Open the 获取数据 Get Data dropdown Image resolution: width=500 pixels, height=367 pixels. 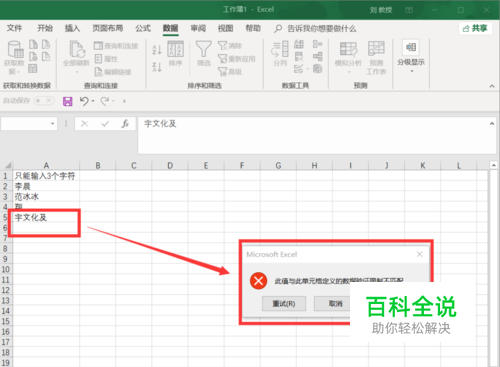[14, 57]
